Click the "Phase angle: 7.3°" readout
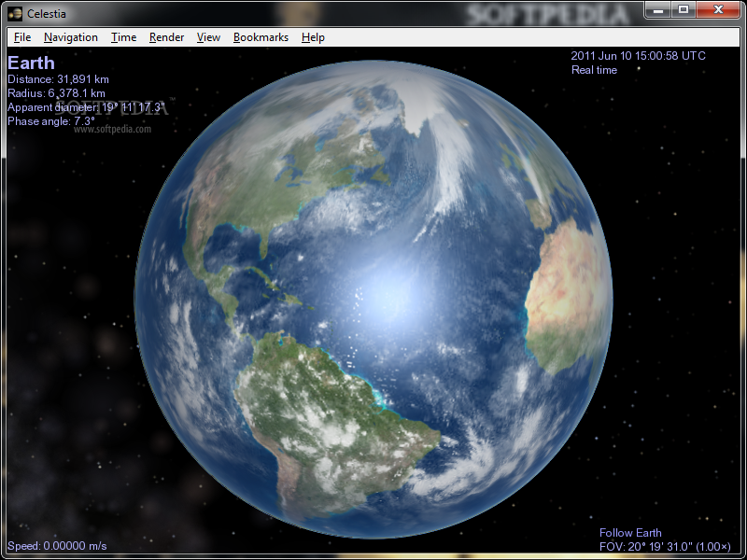The height and width of the screenshot is (560, 747). 51,121
